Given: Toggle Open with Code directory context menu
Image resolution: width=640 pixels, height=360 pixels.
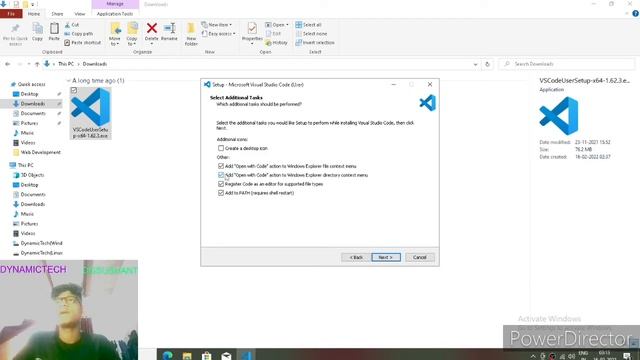Looking at the screenshot, I should coord(221,175).
